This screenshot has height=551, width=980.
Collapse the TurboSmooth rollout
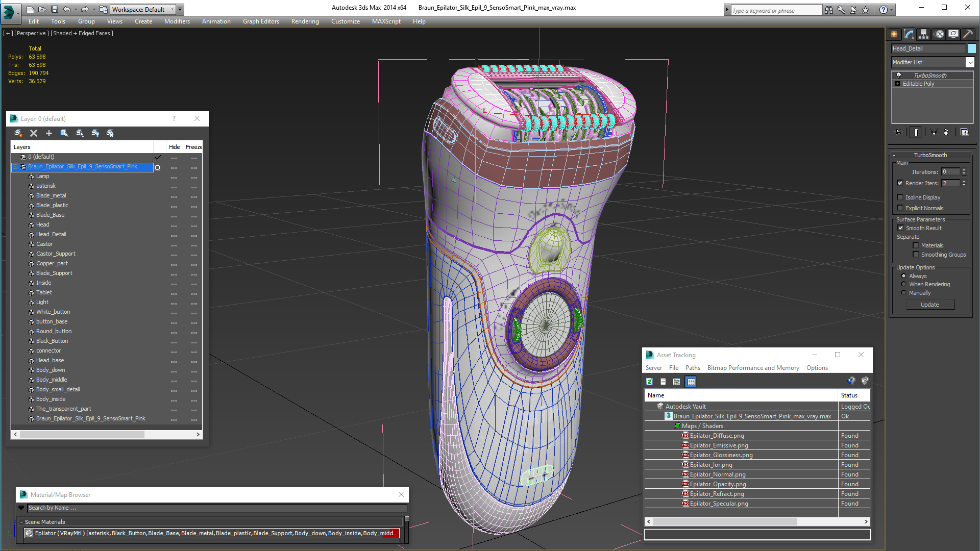click(x=930, y=155)
